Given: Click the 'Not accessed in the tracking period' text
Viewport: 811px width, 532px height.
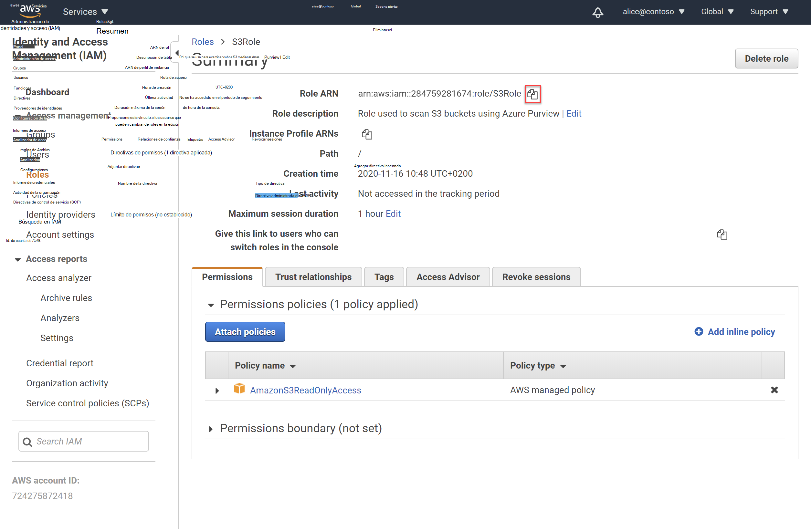Looking at the screenshot, I should tap(428, 193).
